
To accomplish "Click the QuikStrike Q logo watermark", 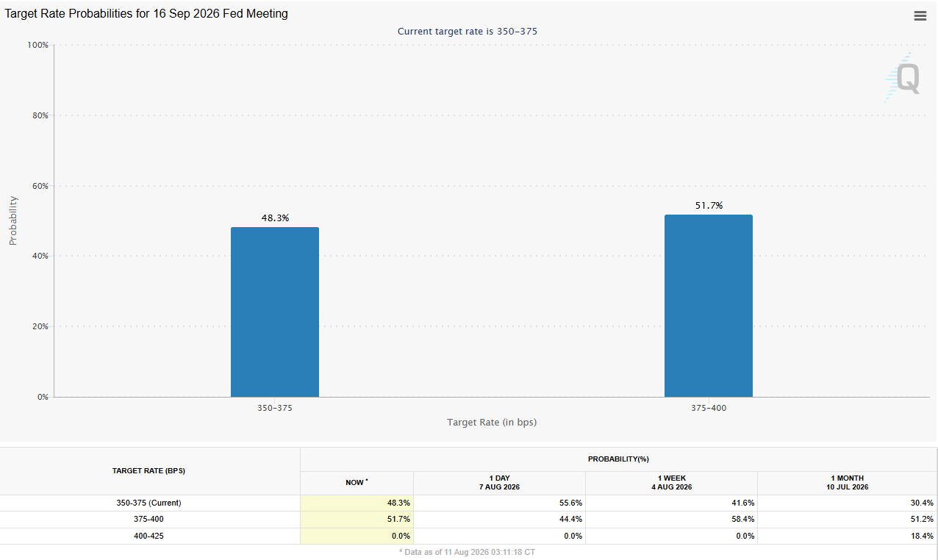I will (x=902, y=77).
